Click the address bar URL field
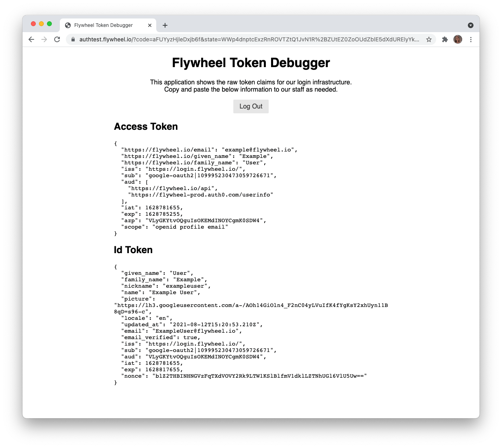This screenshot has width=502, height=448. point(241,39)
